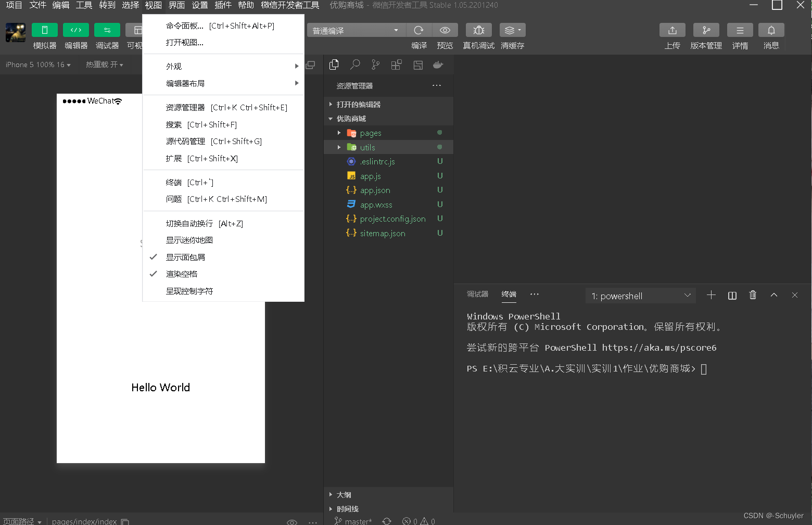Open the details icon

click(x=740, y=30)
